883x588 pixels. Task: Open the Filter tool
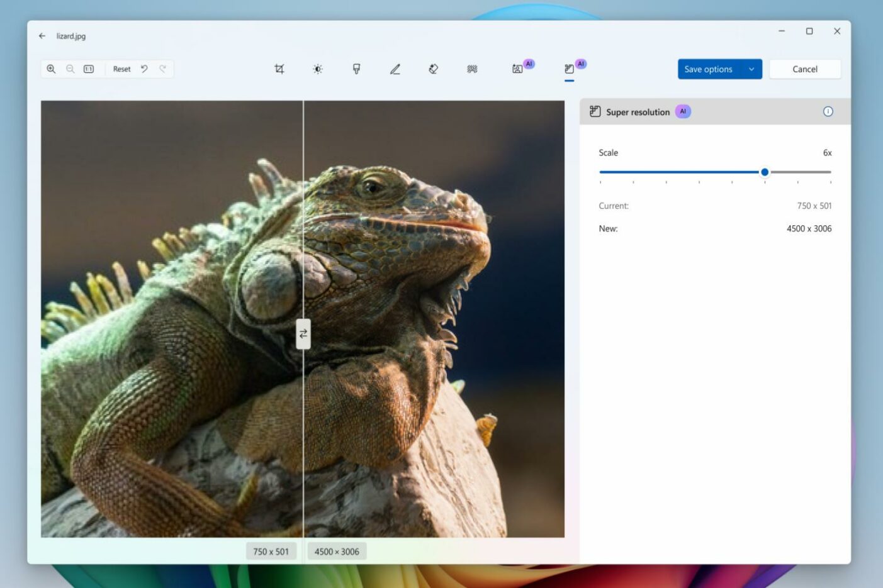point(356,69)
